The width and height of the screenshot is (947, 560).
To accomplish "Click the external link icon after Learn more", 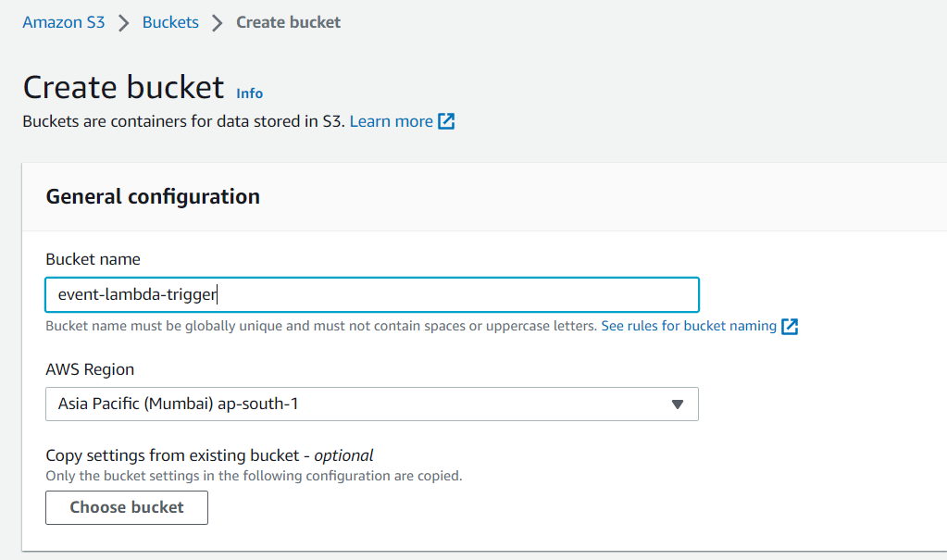I will coord(446,121).
